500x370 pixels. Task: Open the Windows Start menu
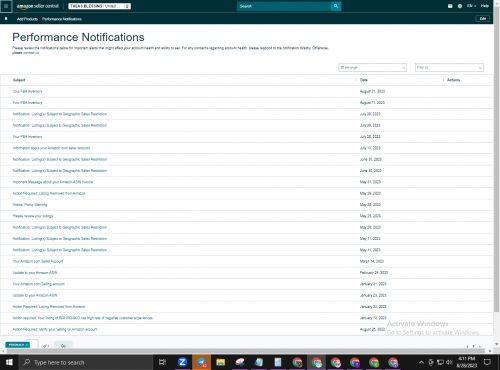tap(9, 362)
